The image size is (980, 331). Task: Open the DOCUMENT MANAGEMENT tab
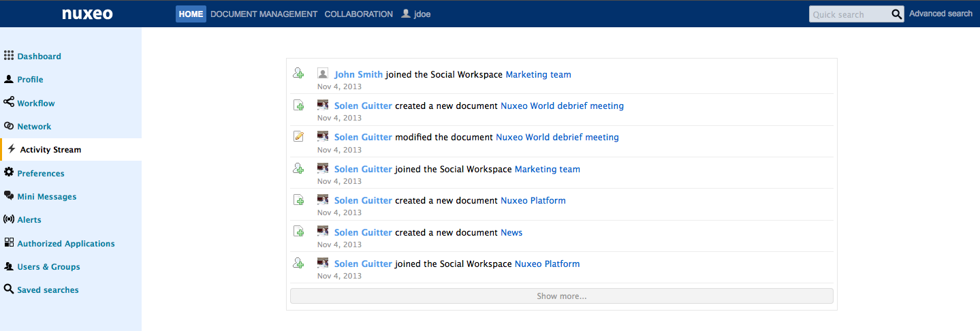[264, 14]
